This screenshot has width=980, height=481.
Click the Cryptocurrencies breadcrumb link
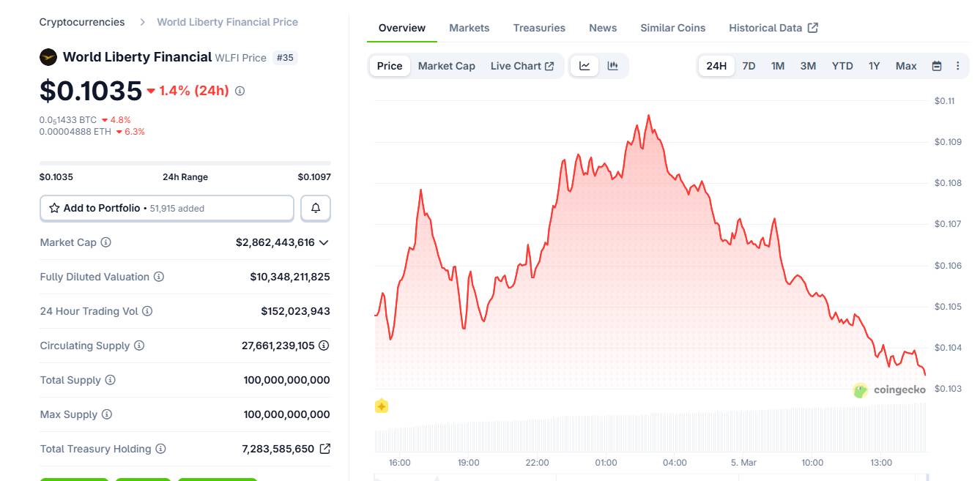point(81,21)
